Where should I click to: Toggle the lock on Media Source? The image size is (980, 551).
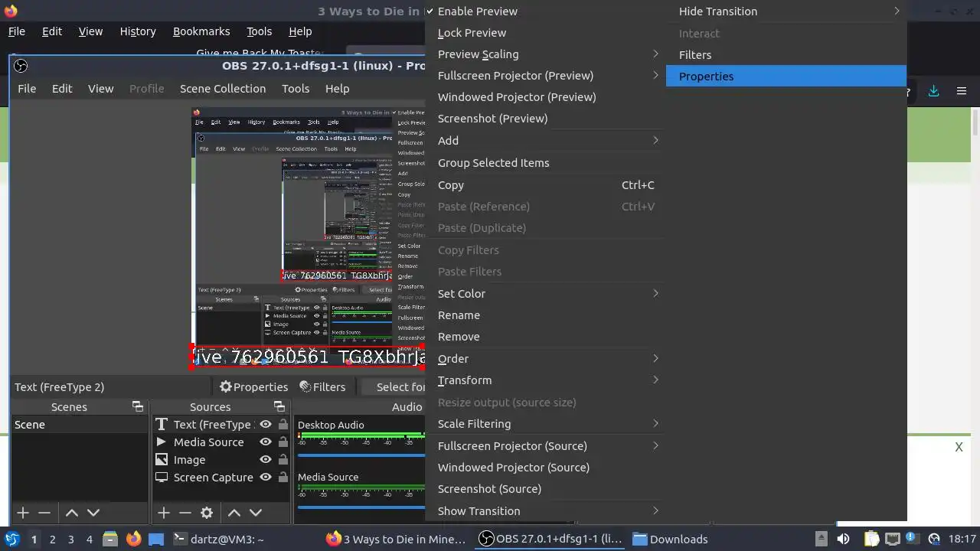click(x=283, y=442)
